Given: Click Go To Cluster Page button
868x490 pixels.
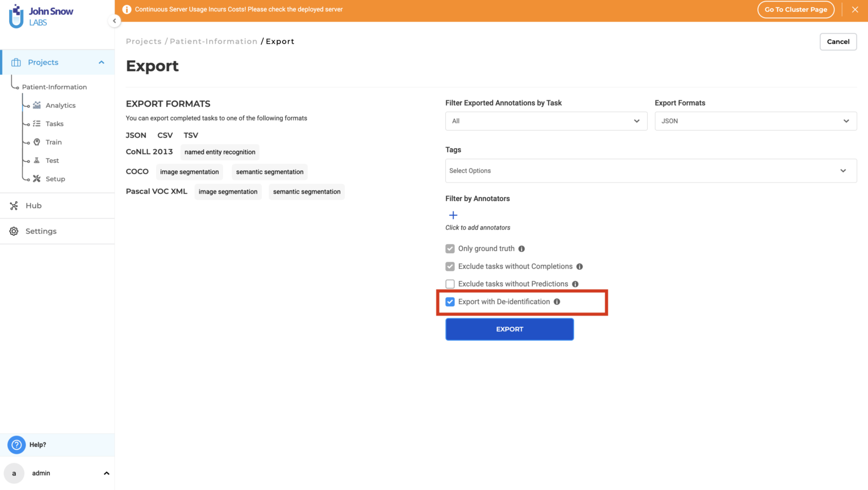Looking at the screenshot, I should (x=795, y=10).
